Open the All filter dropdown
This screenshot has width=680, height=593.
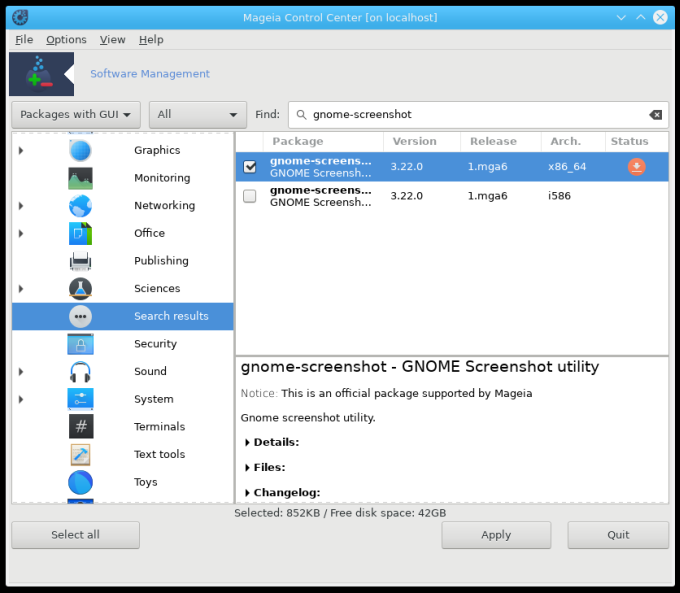coord(198,115)
